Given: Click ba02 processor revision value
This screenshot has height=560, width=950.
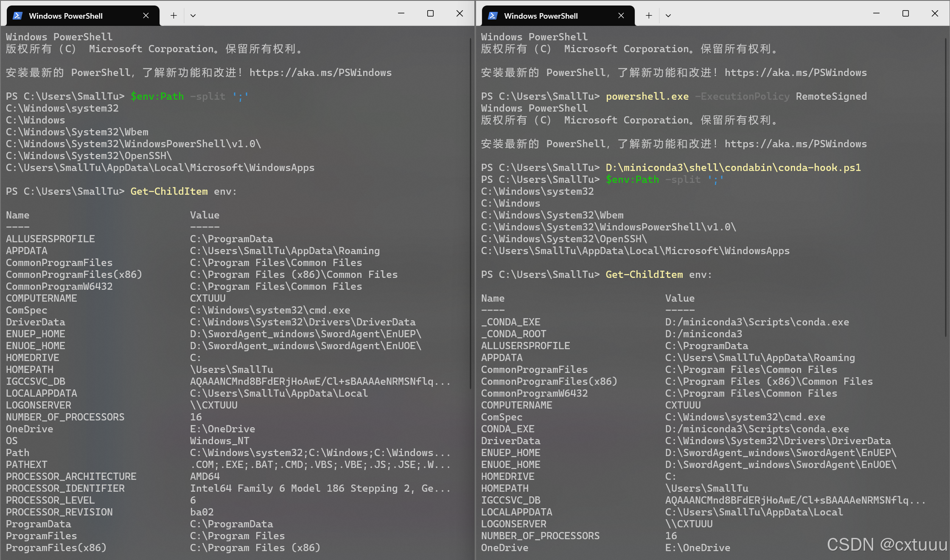Looking at the screenshot, I should pyautogui.click(x=202, y=512).
